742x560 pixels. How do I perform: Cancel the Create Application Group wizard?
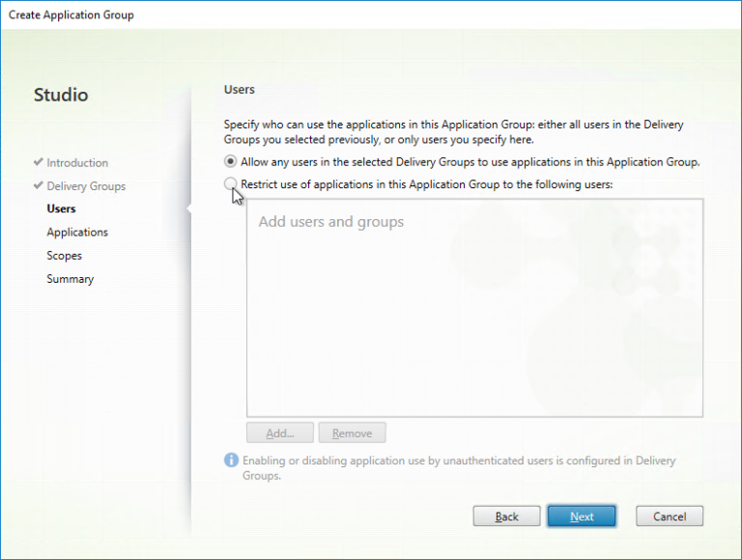click(x=669, y=517)
